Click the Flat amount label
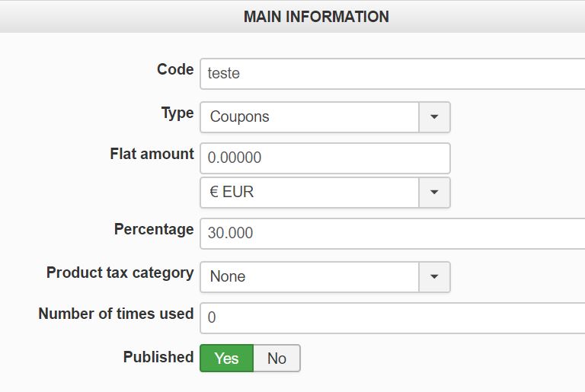Image resolution: width=585 pixels, height=392 pixels. coord(152,154)
